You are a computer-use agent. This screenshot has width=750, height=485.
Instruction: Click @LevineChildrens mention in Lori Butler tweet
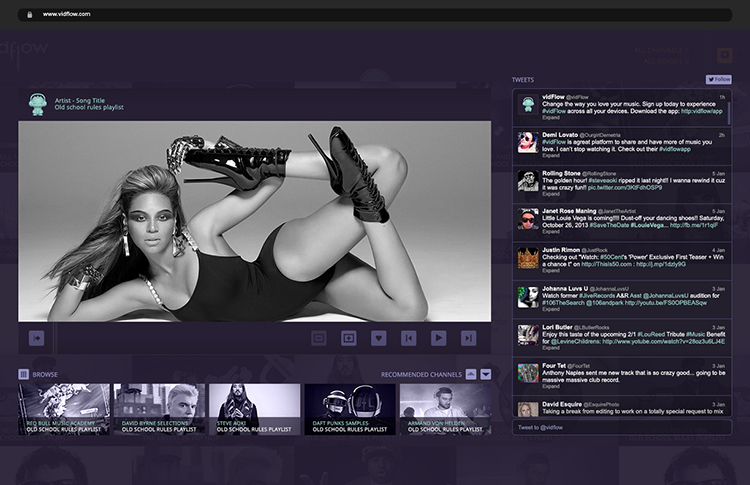575,342
